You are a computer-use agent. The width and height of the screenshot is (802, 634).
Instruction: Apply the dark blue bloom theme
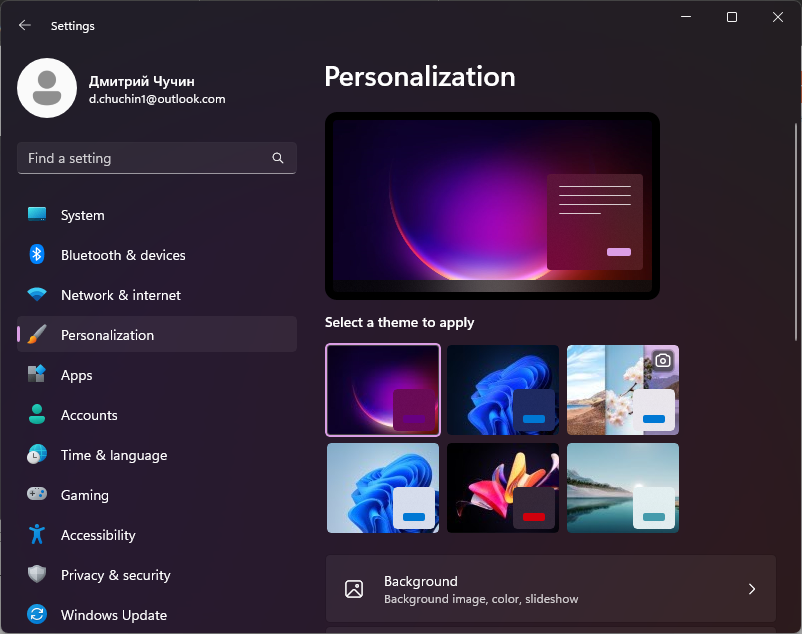(x=503, y=390)
